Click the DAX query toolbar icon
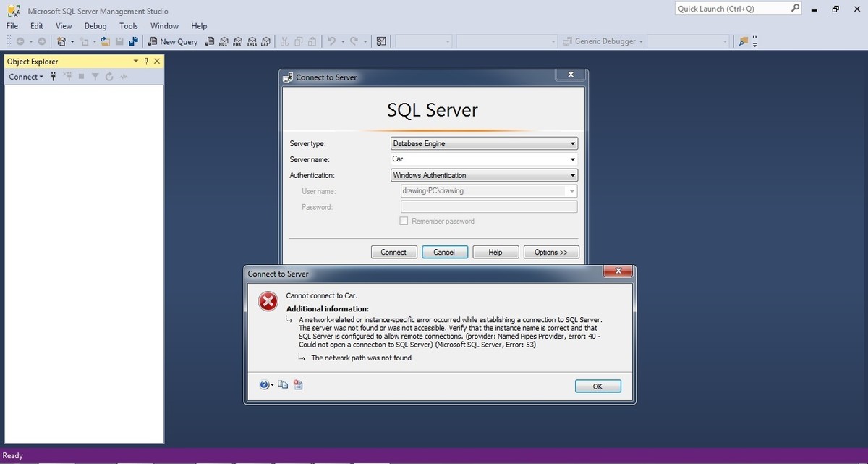The height and width of the screenshot is (464, 868). point(265,41)
